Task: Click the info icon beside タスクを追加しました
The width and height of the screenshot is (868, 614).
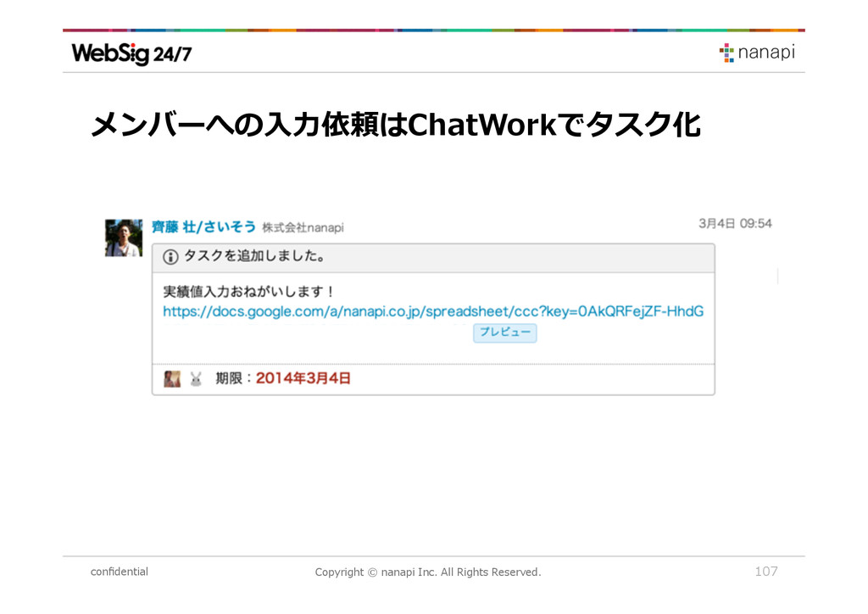Action: point(170,257)
